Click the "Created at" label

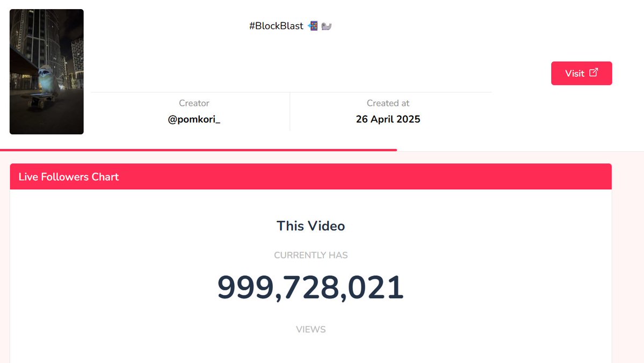[388, 103]
